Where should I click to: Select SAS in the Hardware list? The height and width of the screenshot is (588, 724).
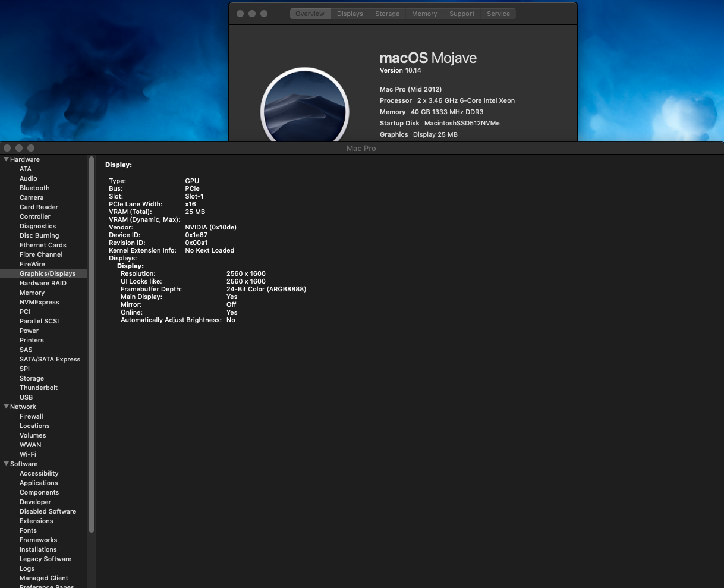tap(26, 350)
